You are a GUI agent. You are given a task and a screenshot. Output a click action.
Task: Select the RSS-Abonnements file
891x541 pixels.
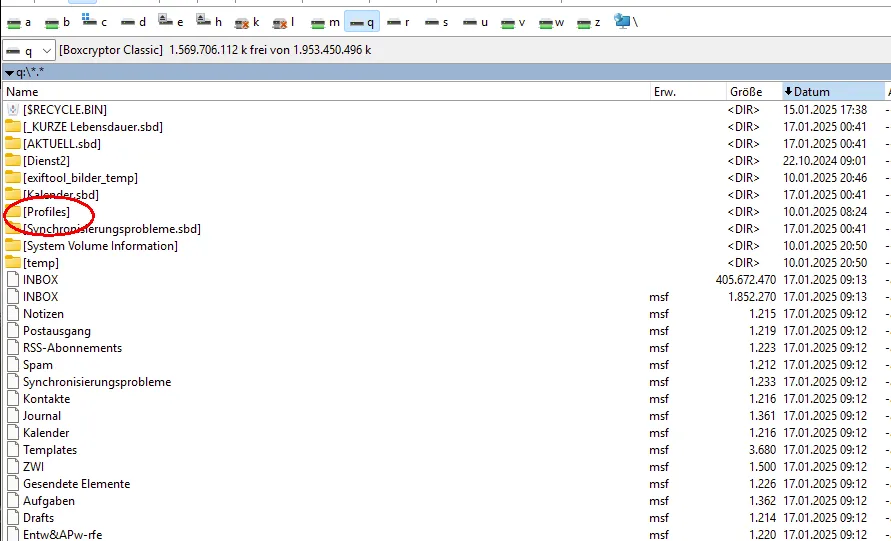tap(72, 348)
